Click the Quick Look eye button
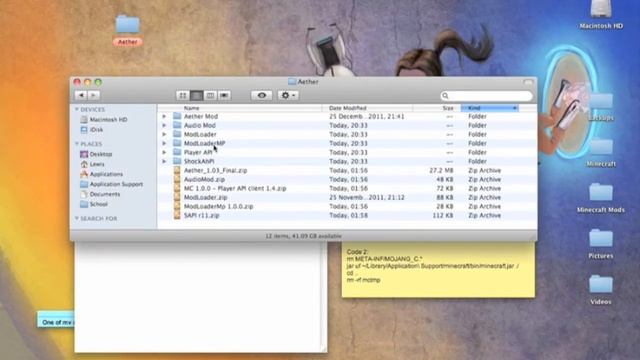The image size is (640, 360). point(262,96)
